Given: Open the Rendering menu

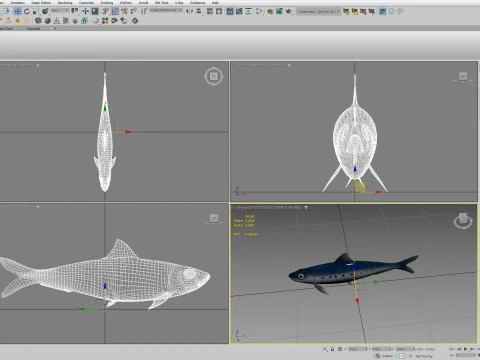Looking at the screenshot, I should tap(65, 3).
